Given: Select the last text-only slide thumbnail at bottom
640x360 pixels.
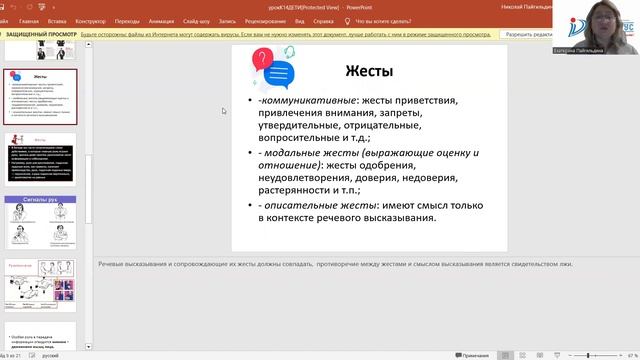Looking at the screenshot, I should pyautogui.click(x=40, y=336).
